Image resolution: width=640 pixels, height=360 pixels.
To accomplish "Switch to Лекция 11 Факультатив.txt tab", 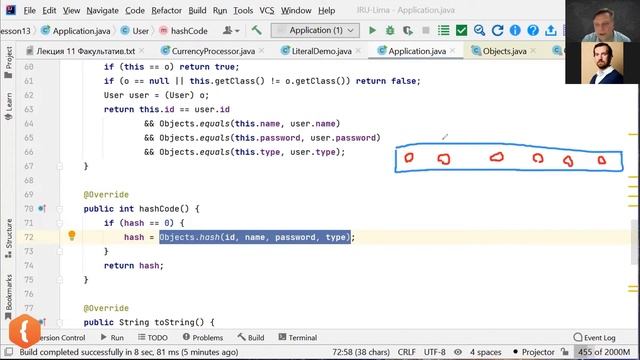I will (86, 51).
